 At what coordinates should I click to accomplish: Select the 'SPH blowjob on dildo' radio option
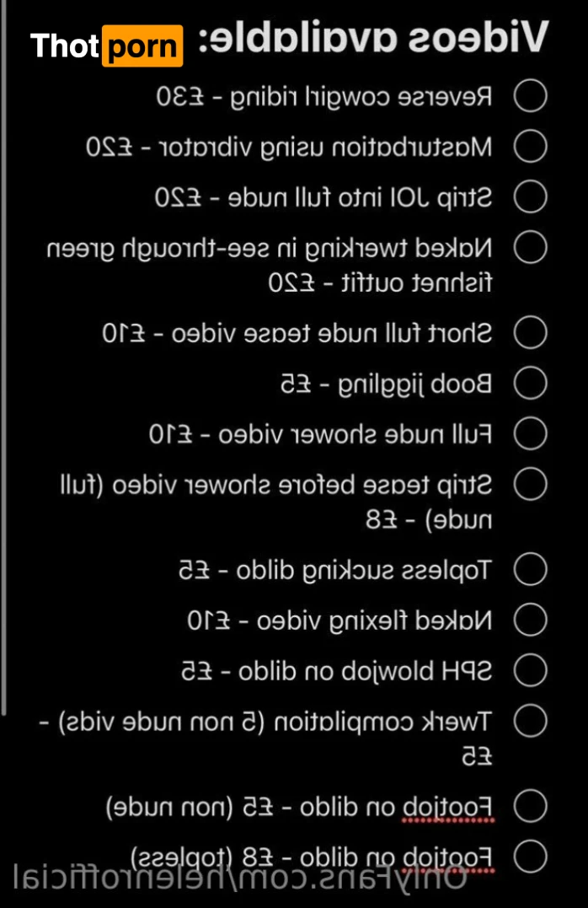pos(532,671)
